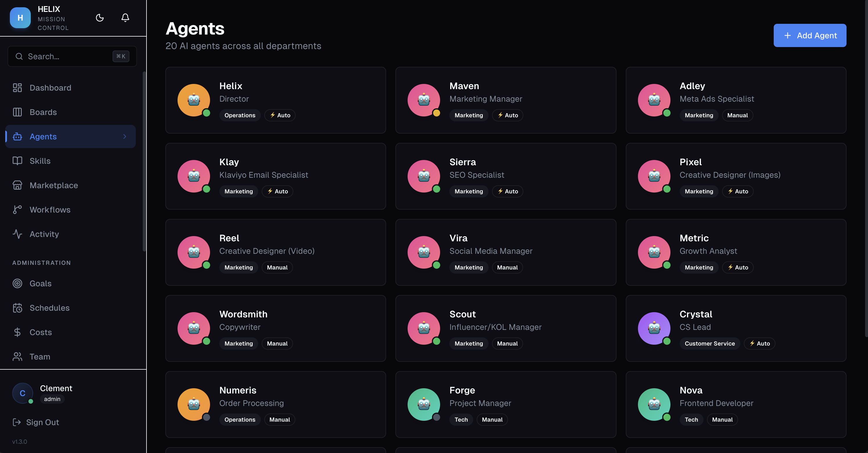Click the Helix Mission Control logo
This screenshot has width=868, height=453.
point(20,18)
